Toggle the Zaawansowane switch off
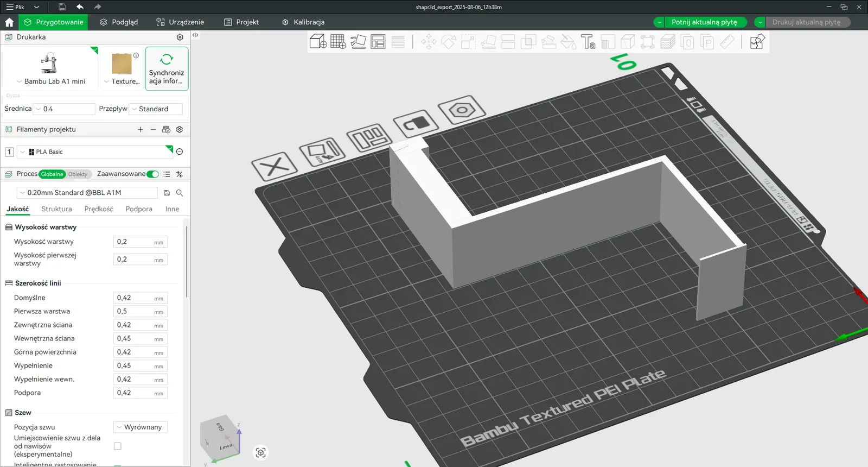The image size is (868, 467). tap(153, 174)
